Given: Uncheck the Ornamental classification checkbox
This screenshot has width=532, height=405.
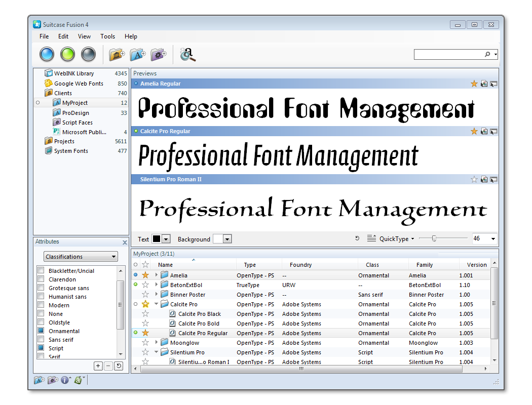Looking at the screenshot, I should [x=41, y=331].
